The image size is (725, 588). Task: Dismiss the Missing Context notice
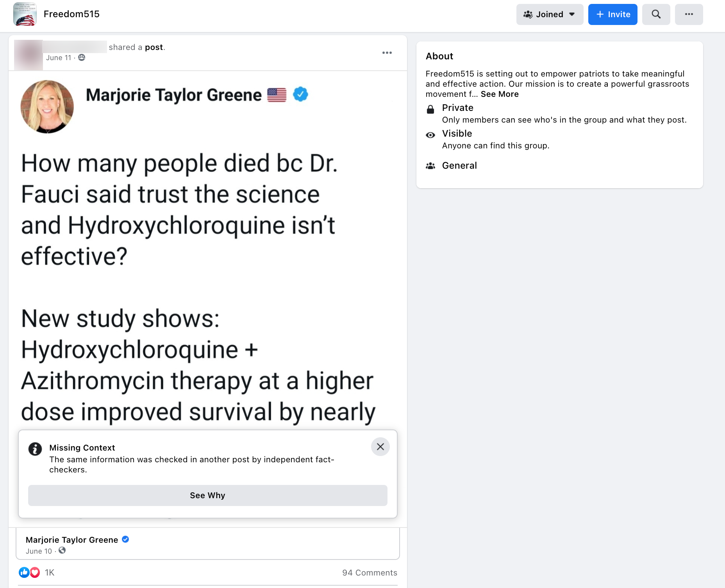coord(380,447)
